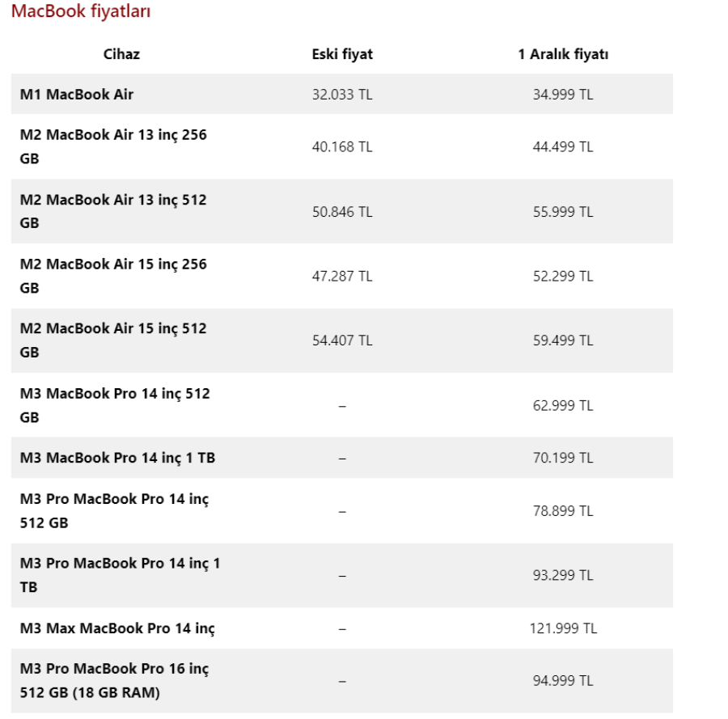Click the 34.999 TL price cell
The image size is (728, 719).
563,95
